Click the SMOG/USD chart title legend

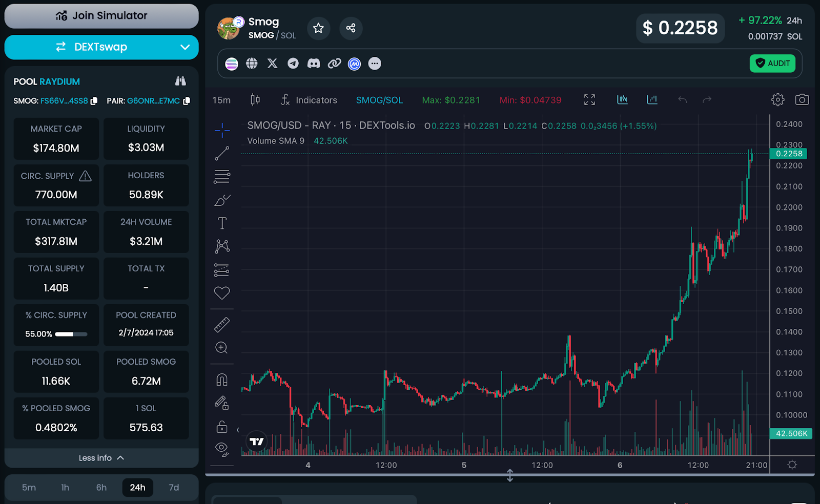pos(331,125)
